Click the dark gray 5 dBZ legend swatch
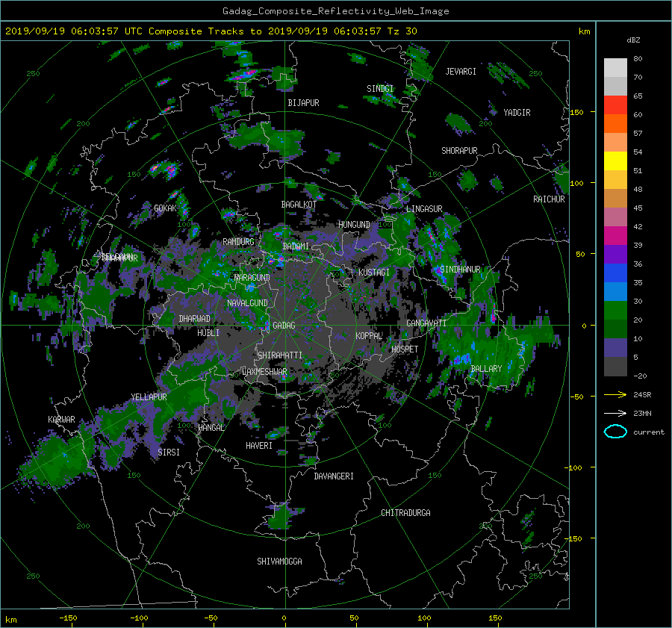672x628 pixels. (x=615, y=367)
